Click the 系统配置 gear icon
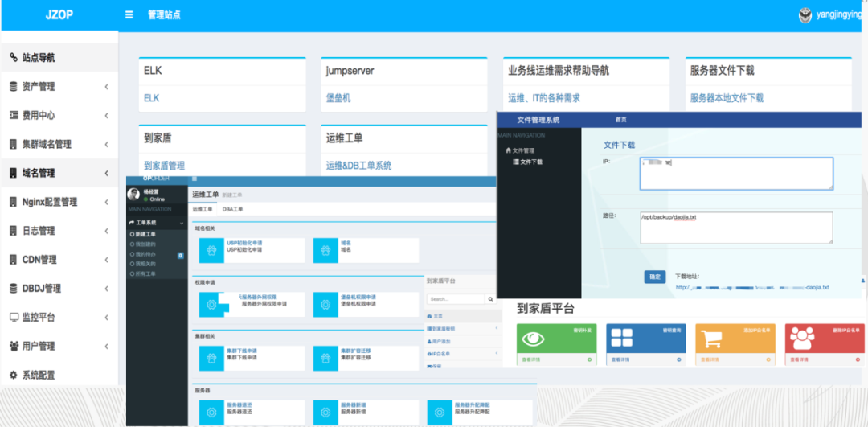Image resolution: width=868 pixels, height=427 pixels. 14,375
